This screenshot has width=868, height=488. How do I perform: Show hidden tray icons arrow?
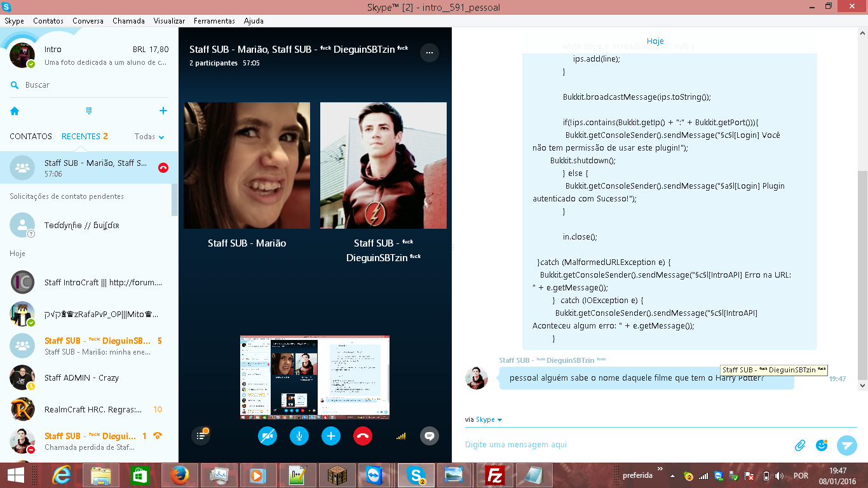(673, 475)
